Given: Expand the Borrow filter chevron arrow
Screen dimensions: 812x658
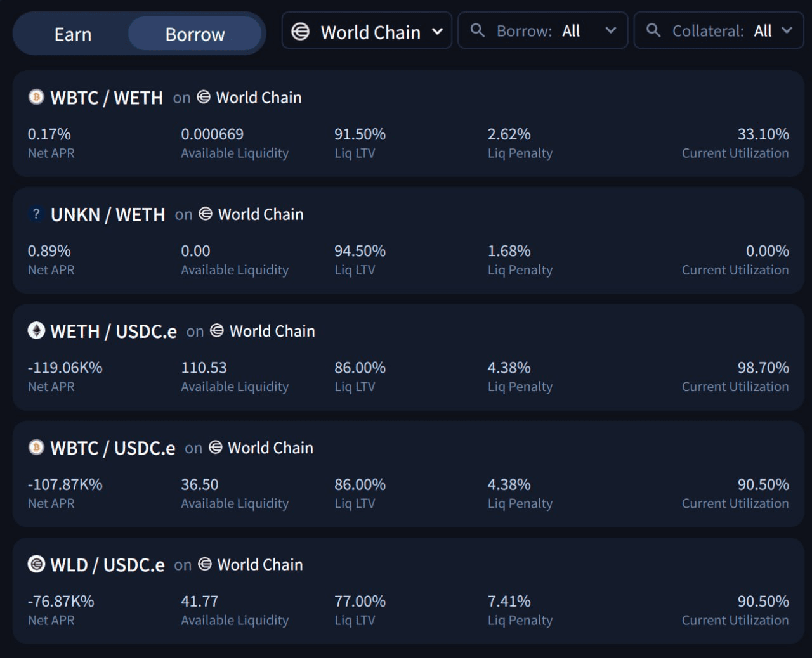Looking at the screenshot, I should [611, 30].
